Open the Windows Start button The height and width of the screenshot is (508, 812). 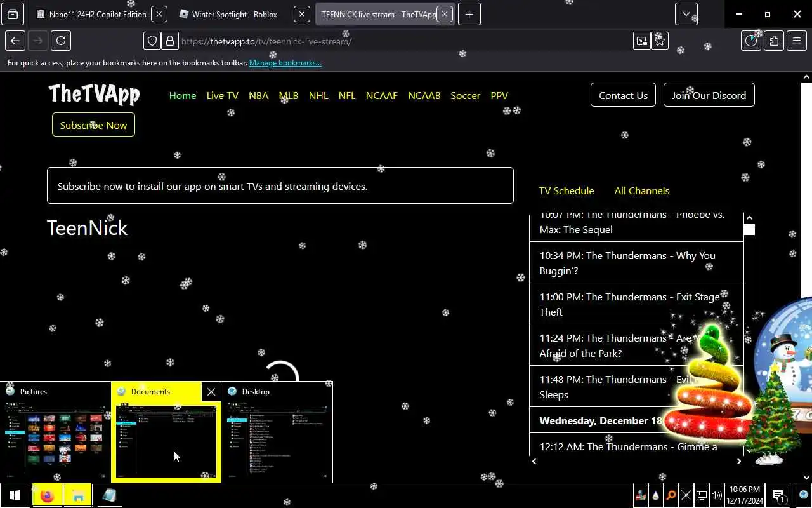pyautogui.click(x=15, y=495)
